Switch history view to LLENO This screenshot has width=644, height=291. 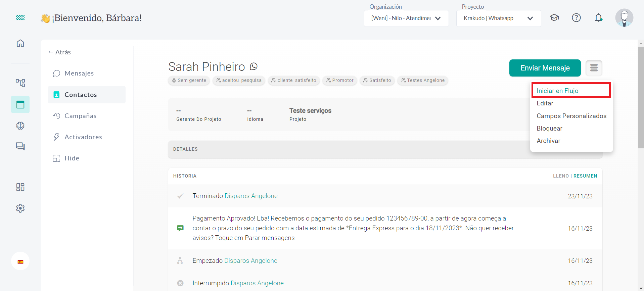561,176
